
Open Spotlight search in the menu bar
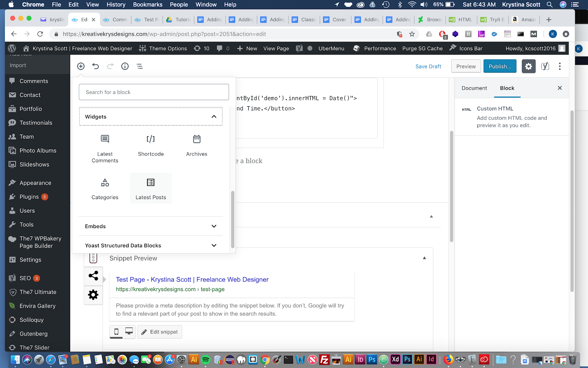549,4
